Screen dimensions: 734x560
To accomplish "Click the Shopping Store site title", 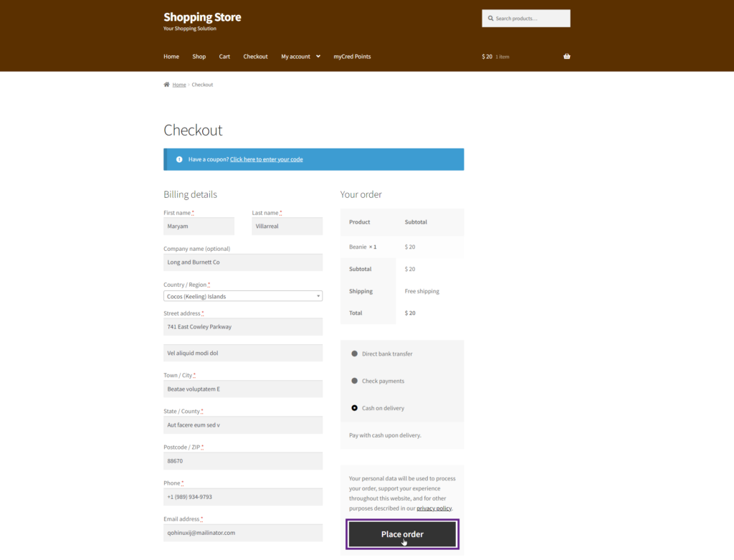I will pyautogui.click(x=202, y=17).
